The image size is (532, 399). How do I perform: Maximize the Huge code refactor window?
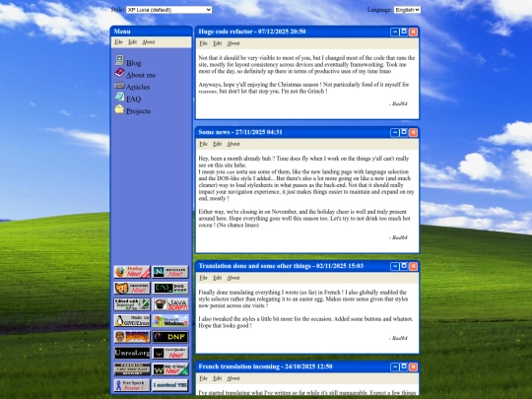coord(404,32)
